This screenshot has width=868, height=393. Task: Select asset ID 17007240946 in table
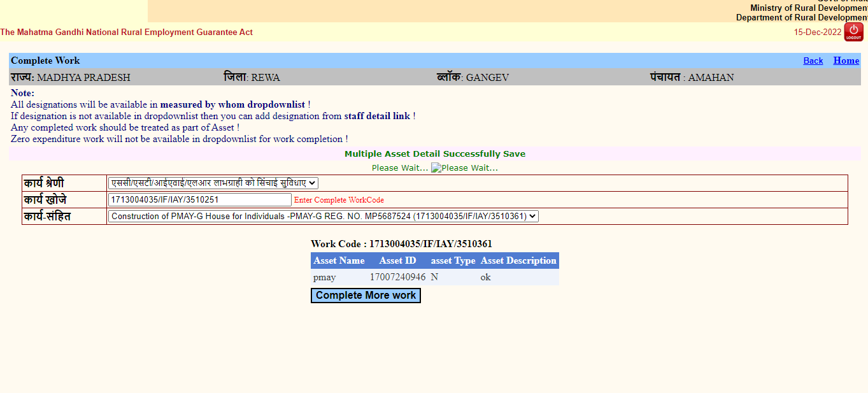point(397,277)
